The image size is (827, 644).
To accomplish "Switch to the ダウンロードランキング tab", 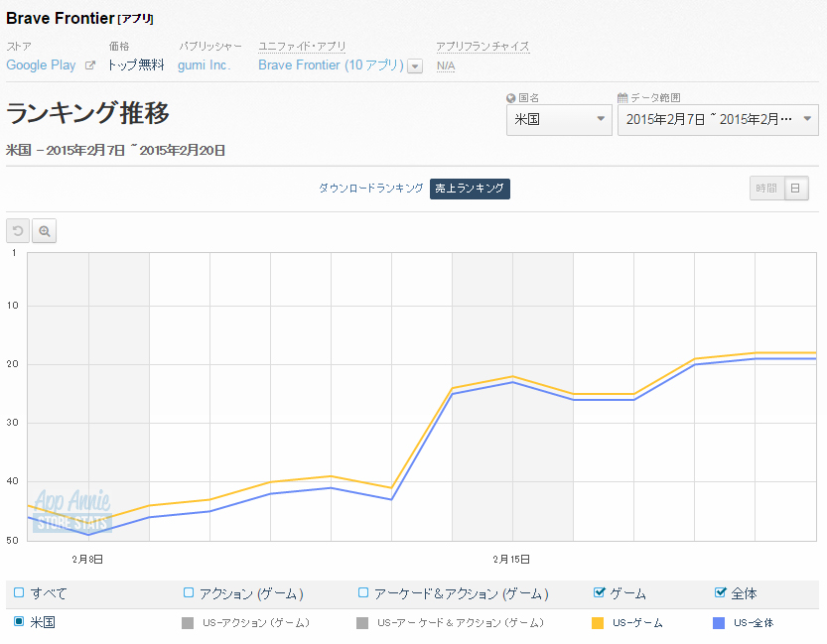I will coord(370,189).
